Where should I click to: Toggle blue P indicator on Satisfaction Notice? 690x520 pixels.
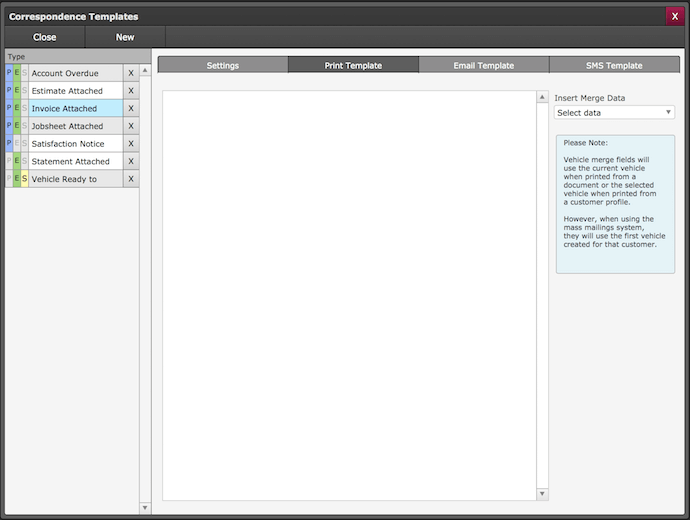(x=9, y=144)
